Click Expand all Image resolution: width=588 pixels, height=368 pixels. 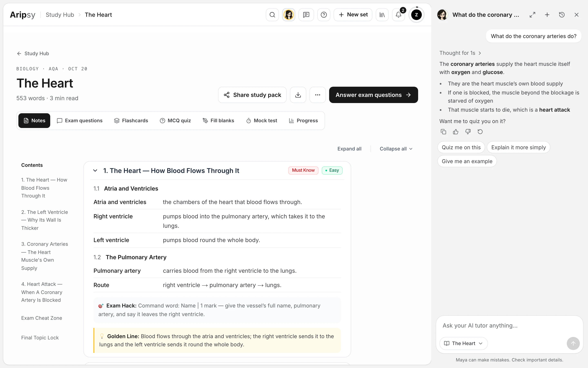click(x=349, y=149)
